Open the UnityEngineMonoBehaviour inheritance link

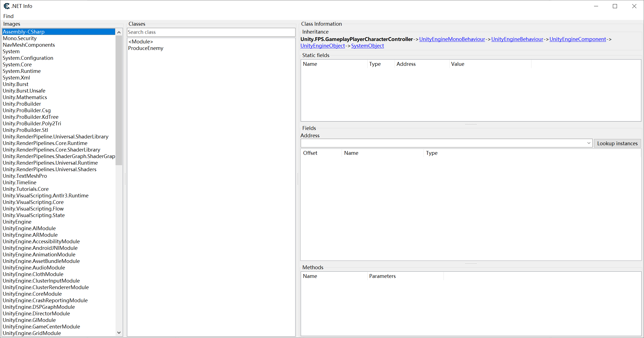(452, 39)
